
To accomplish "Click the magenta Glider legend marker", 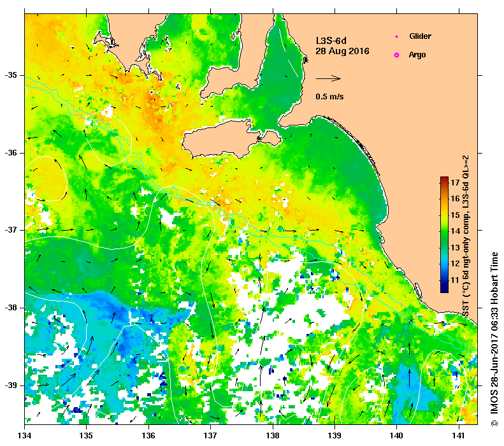I will [397, 36].
